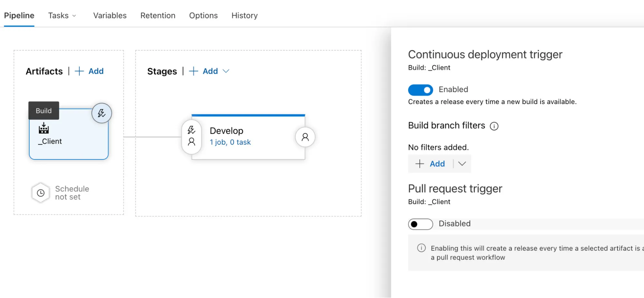Open the dropdown chevron next to Stages Add
This screenshot has width=644, height=298.
click(x=226, y=71)
